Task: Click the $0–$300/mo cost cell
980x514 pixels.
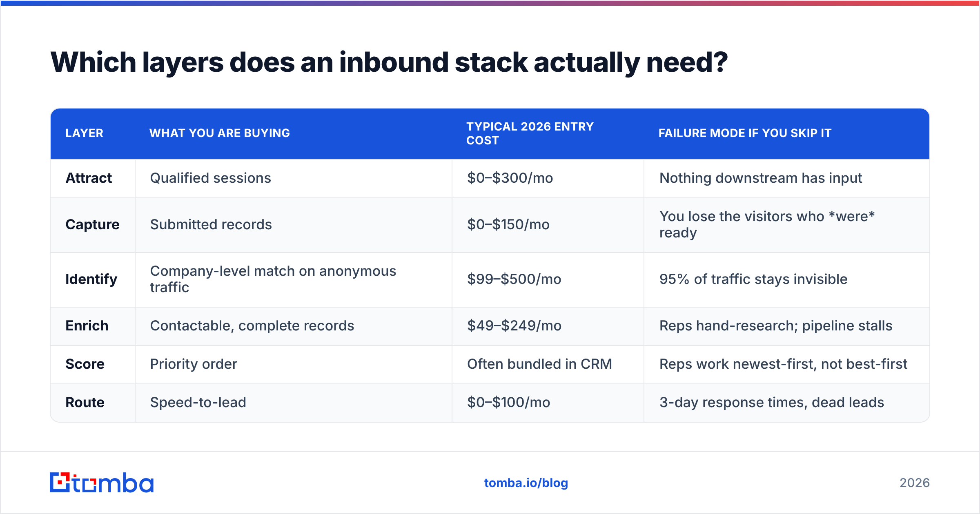Action: click(548, 178)
